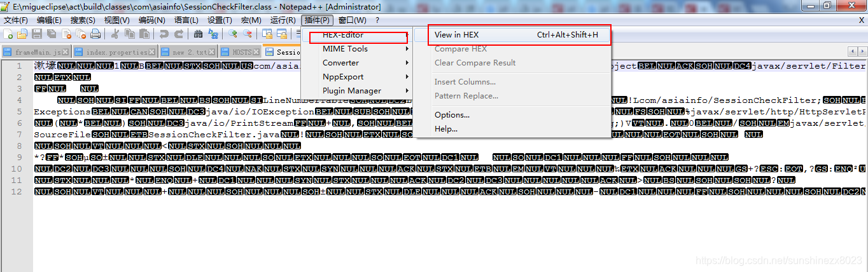This screenshot has height=272, width=868.
Task: Close the index.properties tab
Action: click(151, 52)
